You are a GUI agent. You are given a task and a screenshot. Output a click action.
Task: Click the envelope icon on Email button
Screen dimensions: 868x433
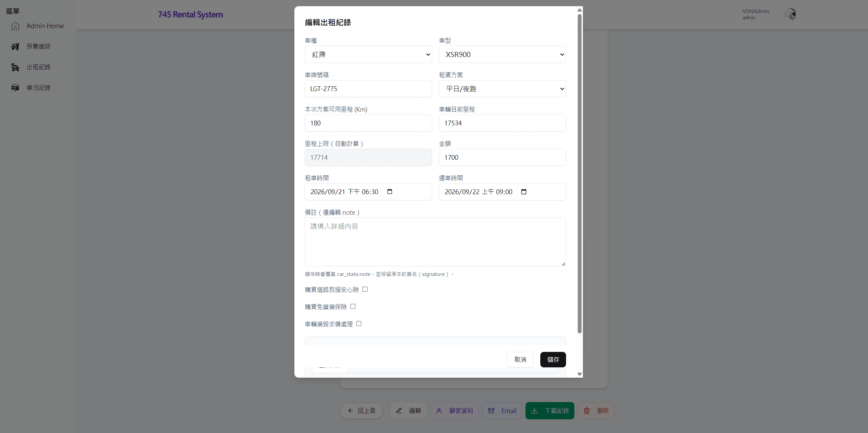coord(491,411)
